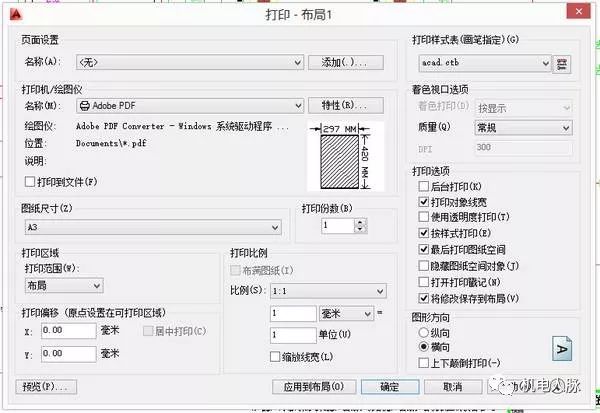This screenshot has width=600, height=413.
Task: Click the X print offset input field
Action: 69,330
